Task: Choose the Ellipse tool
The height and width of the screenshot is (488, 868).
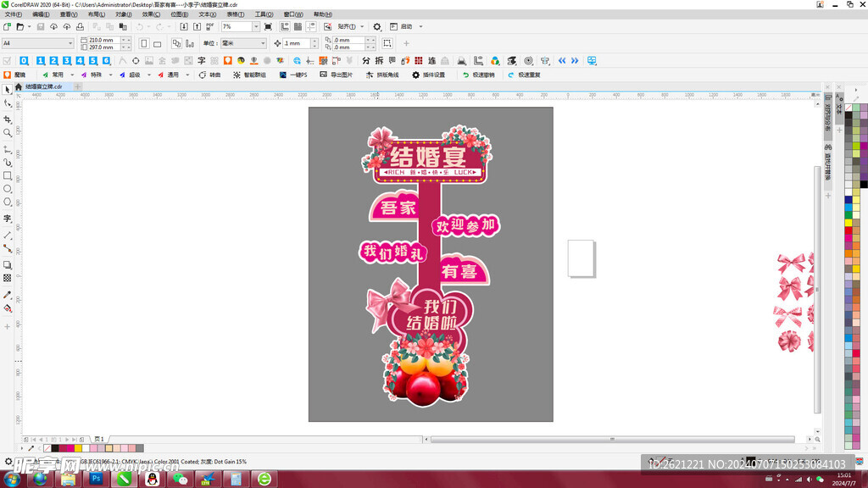Action: click(x=8, y=189)
